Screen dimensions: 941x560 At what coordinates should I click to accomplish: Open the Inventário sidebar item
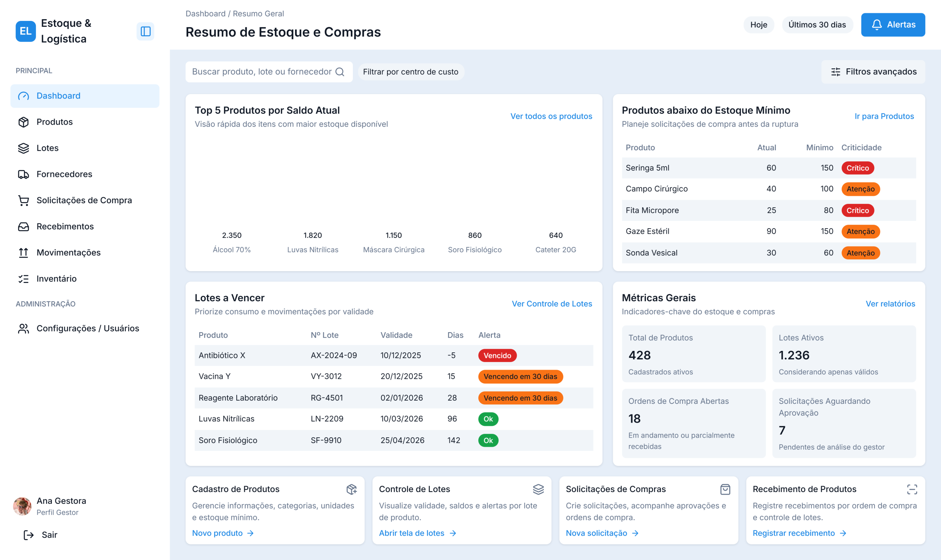(x=56, y=279)
